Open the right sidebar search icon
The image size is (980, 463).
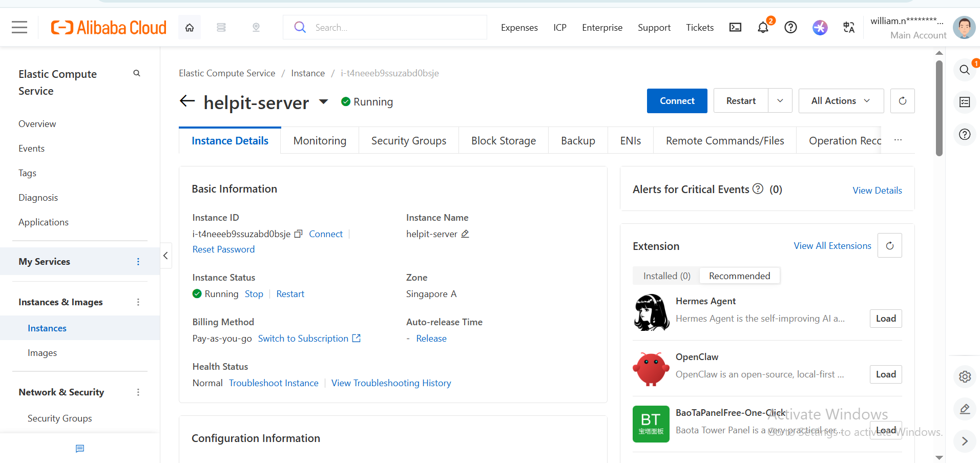click(965, 70)
